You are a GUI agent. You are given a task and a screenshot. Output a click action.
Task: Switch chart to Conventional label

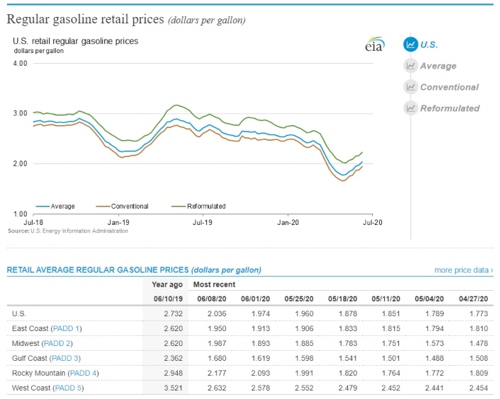[449, 87]
